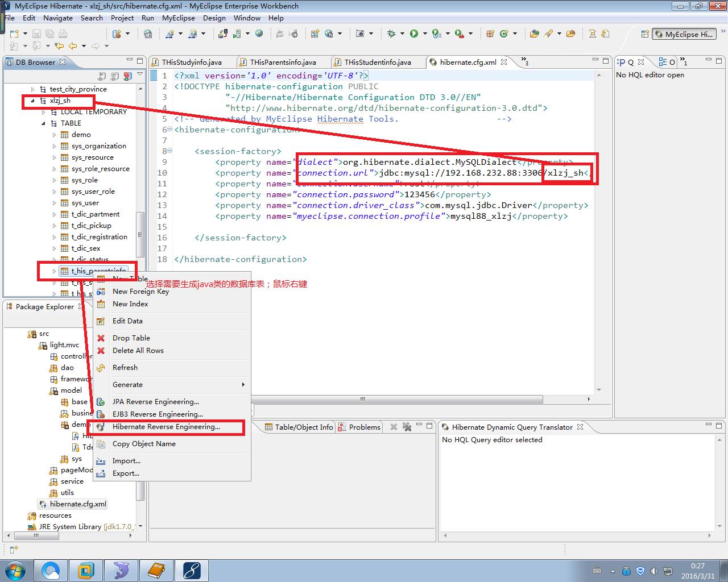Open the Table/Object Info tab

click(299, 427)
